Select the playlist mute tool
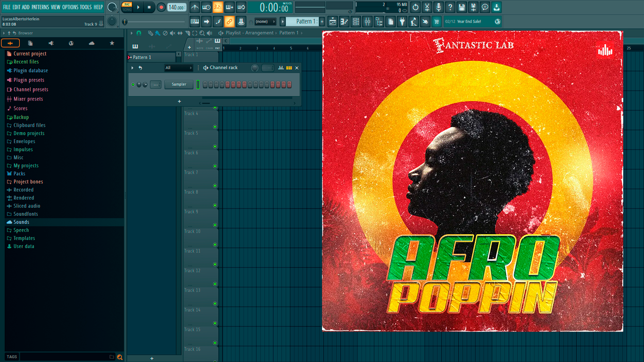 tap(173, 33)
